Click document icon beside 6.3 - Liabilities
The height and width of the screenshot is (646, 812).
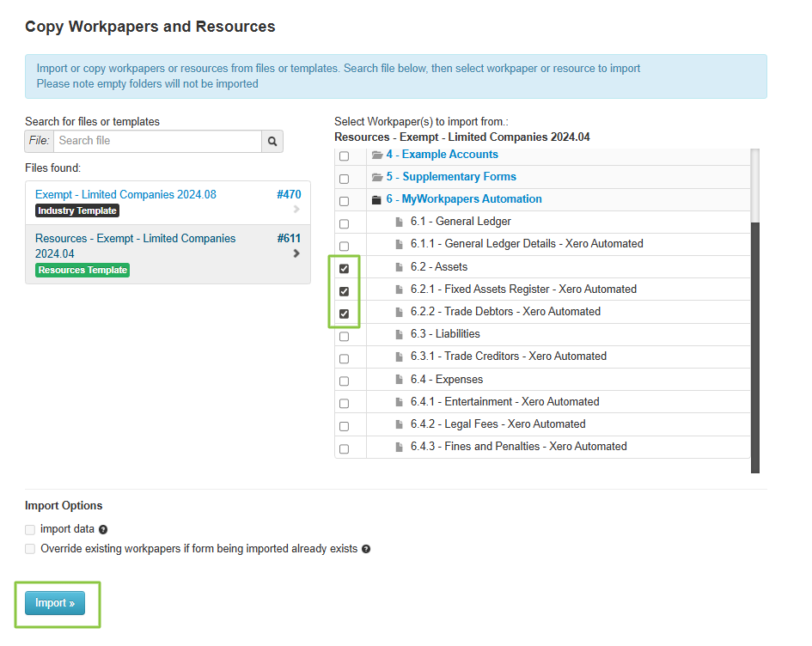click(399, 334)
